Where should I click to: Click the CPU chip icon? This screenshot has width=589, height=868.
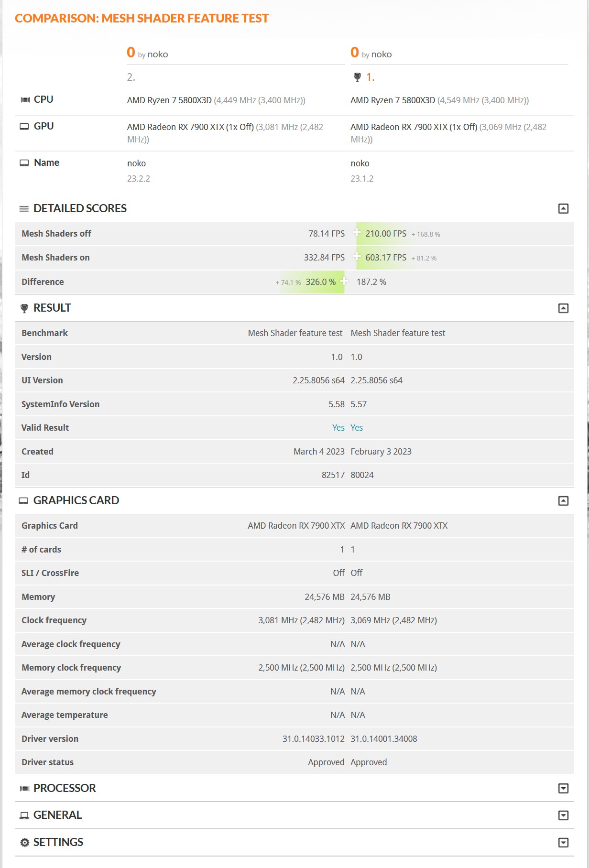click(x=25, y=99)
